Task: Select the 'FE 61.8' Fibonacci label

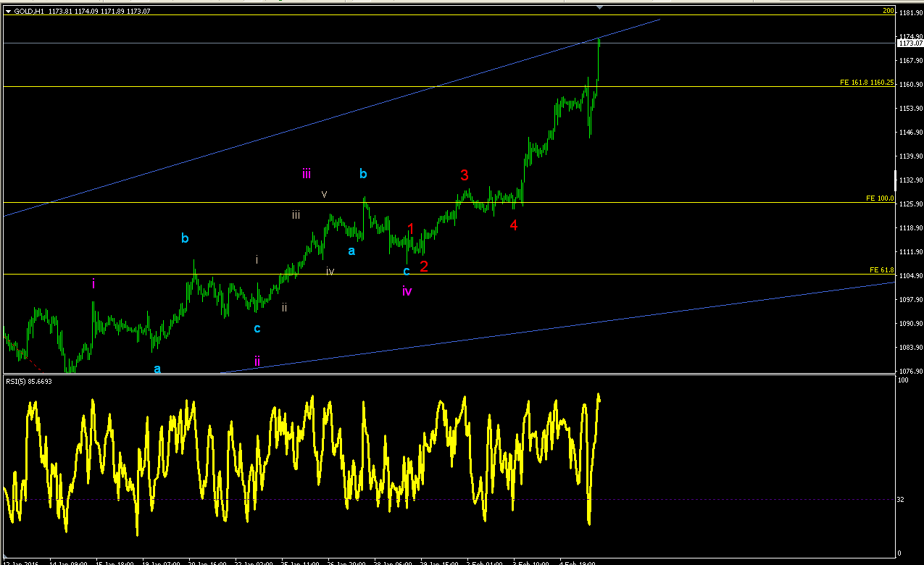Action: pos(881,269)
